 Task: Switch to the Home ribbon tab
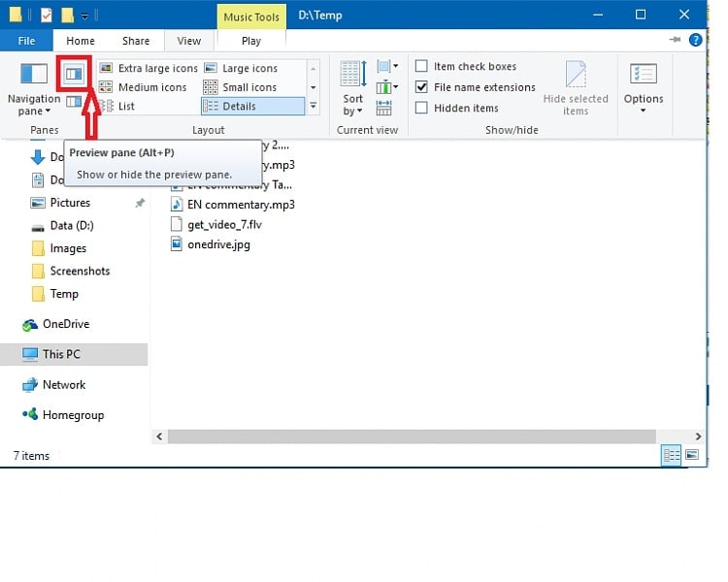pos(81,41)
